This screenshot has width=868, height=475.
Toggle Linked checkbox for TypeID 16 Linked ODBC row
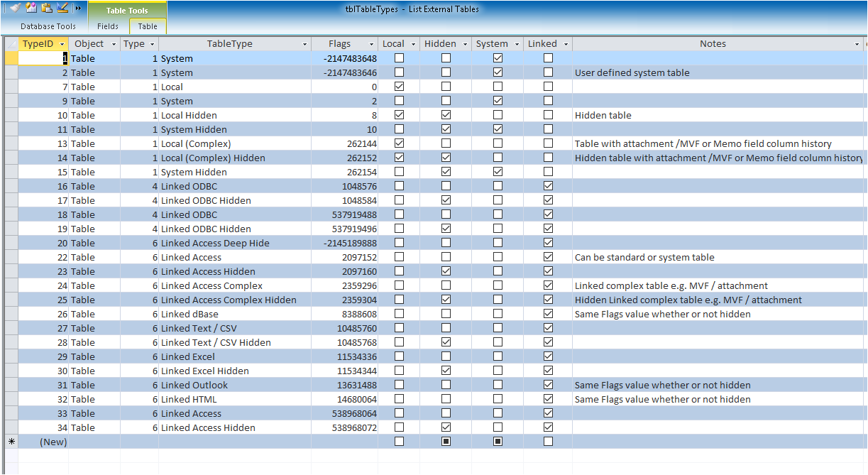[548, 186]
